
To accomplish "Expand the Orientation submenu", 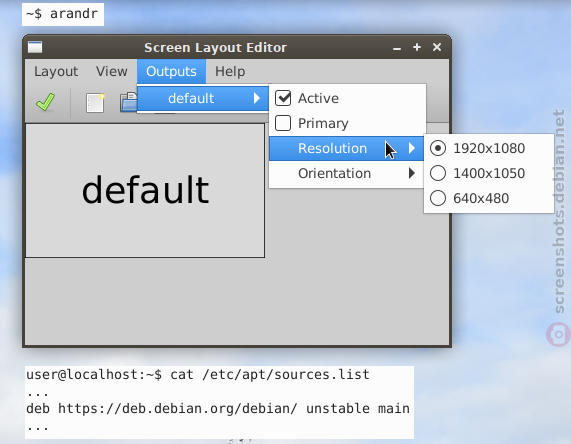I will coord(346,173).
